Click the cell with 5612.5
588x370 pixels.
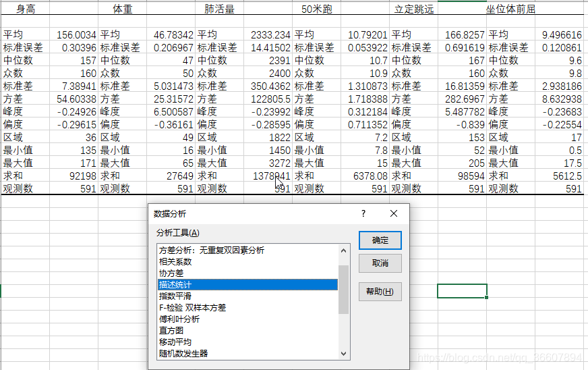click(560, 176)
